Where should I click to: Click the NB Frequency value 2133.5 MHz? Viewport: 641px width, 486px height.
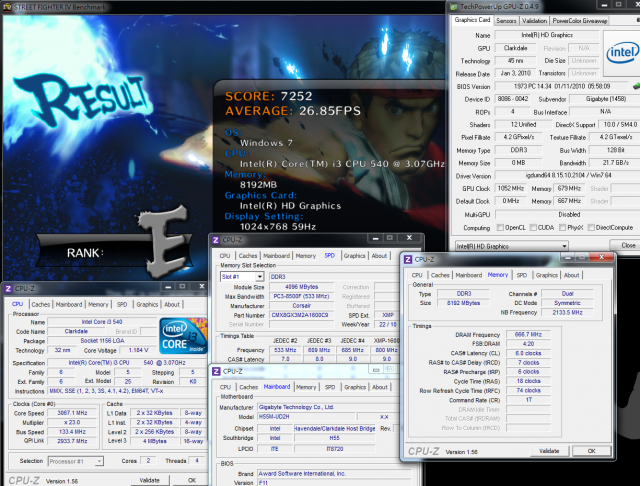click(567, 312)
